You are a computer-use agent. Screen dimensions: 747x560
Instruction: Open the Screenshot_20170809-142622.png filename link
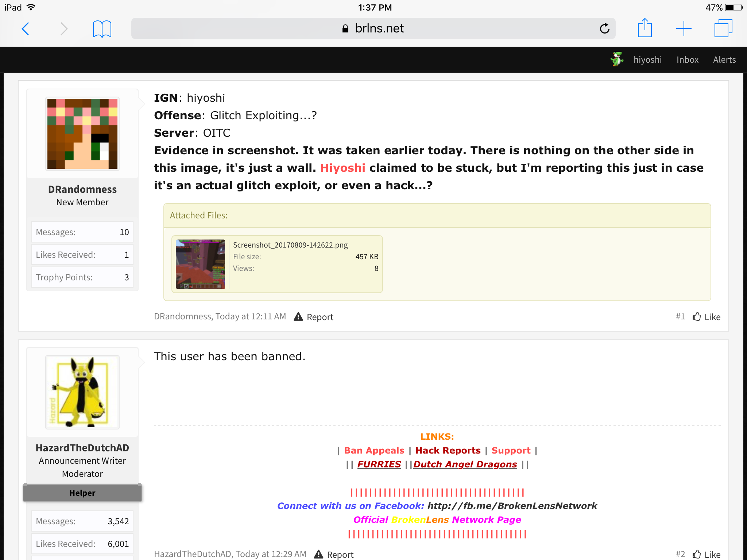(x=290, y=245)
